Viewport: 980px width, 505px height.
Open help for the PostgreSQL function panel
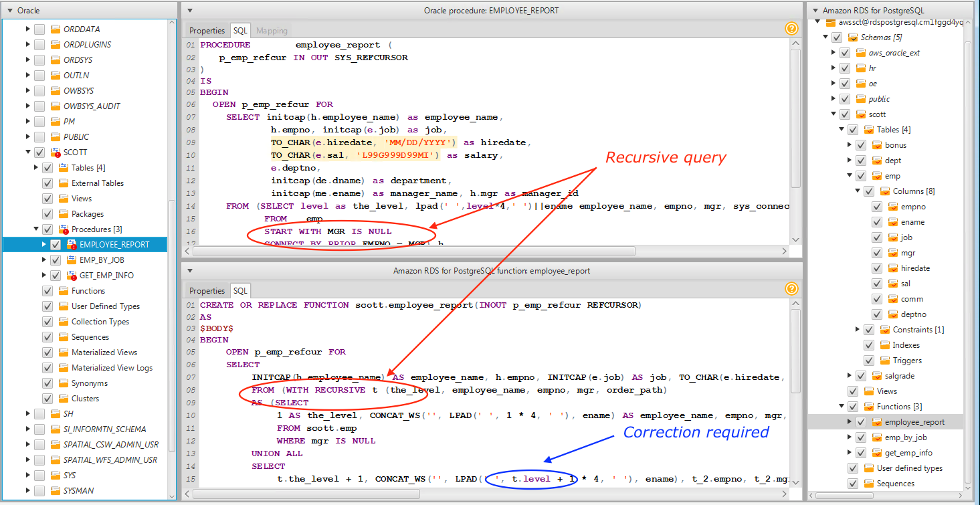coord(791,289)
